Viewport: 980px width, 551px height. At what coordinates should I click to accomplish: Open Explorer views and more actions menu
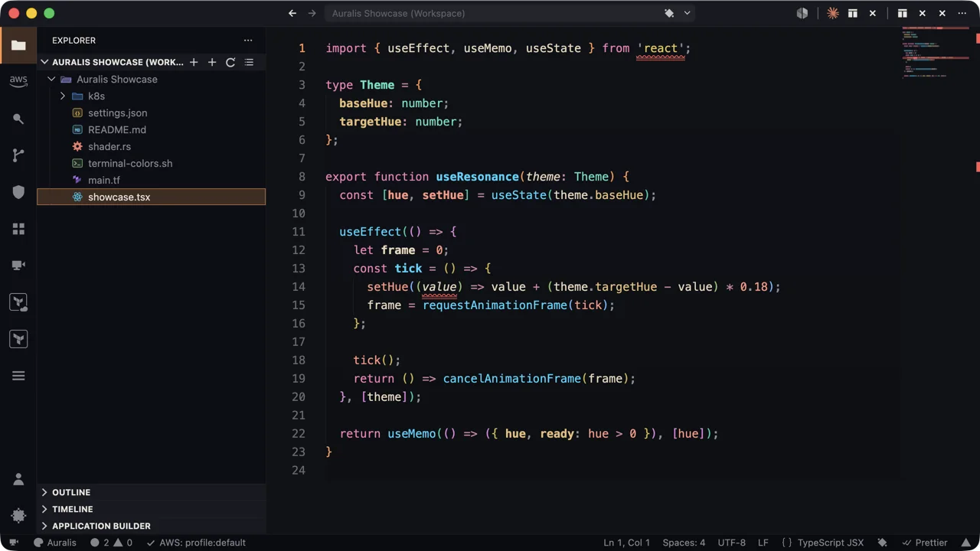[248, 41]
